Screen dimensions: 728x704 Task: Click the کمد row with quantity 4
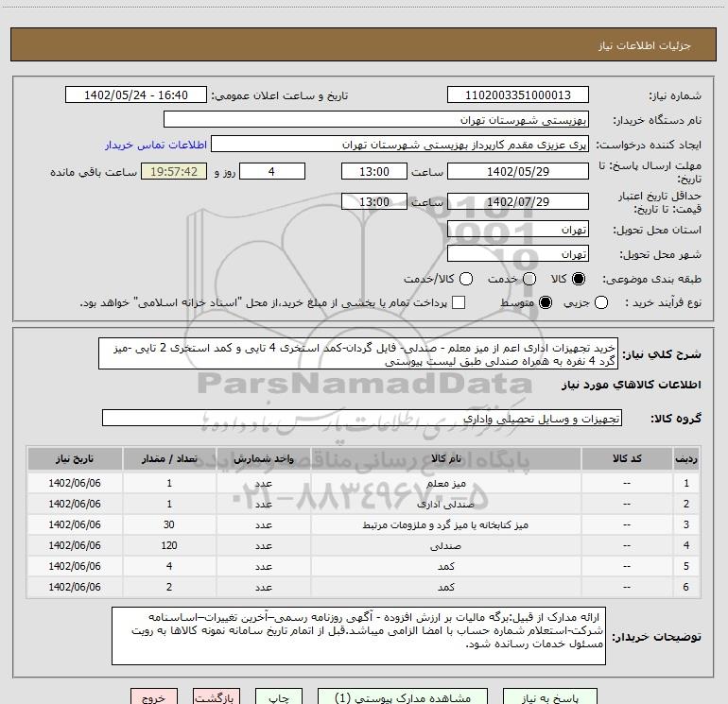[364, 567]
